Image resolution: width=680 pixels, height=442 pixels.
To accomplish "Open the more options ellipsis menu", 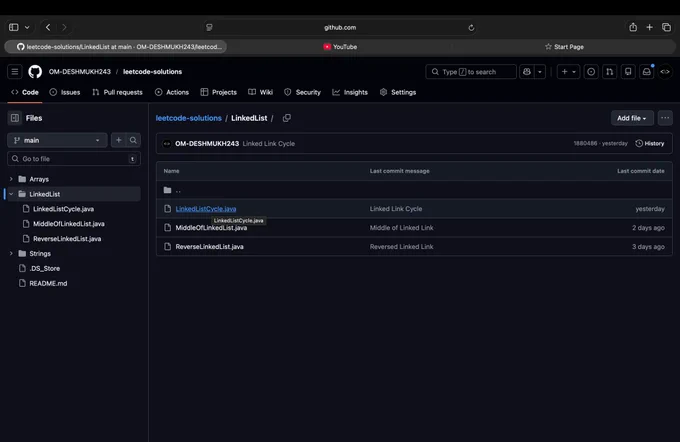I will click(x=665, y=118).
